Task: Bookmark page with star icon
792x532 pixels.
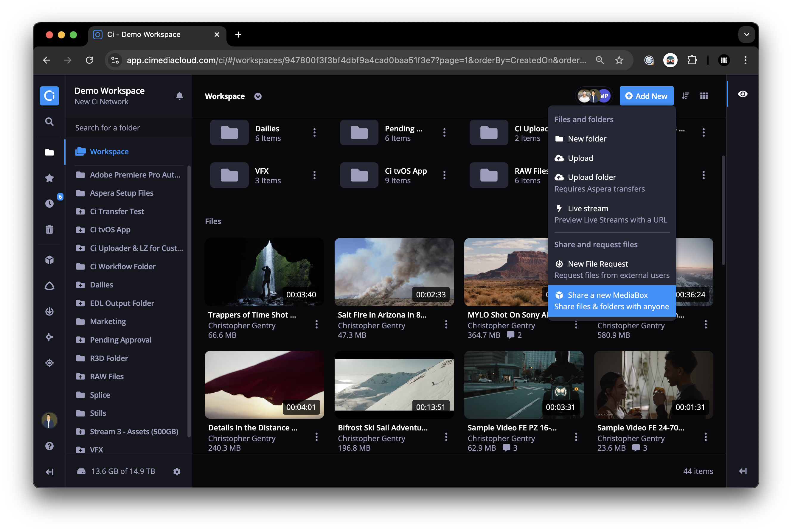Action: click(x=619, y=60)
